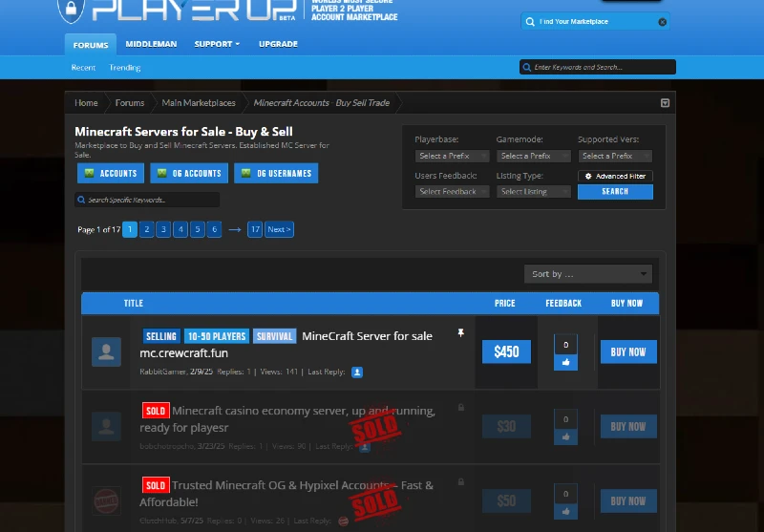The image size is (764, 532).
Task: Click the Forums breadcrumb
Action: [130, 103]
